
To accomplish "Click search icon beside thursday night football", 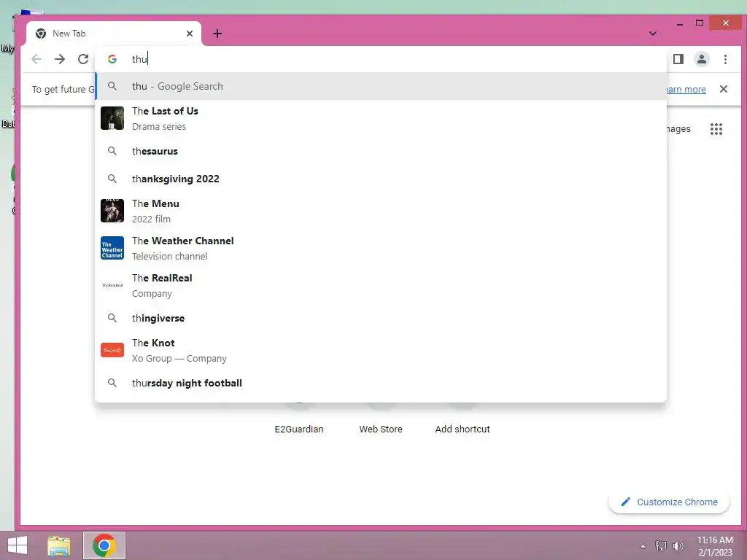I will (x=112, y=383).
